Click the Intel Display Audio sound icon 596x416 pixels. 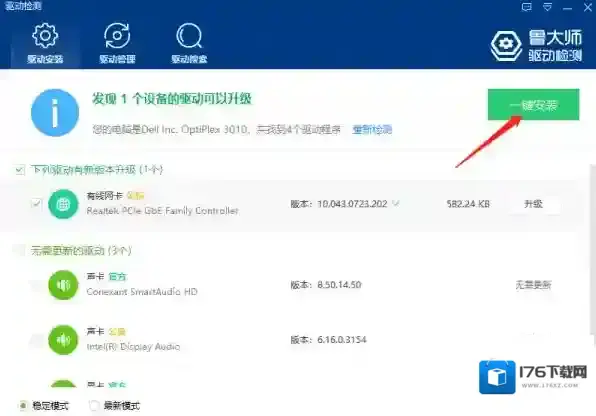[63, 340]
